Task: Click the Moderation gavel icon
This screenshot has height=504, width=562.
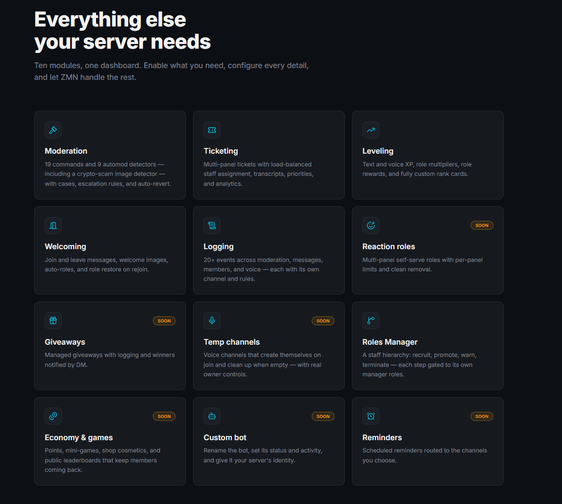Action: pos(53,130)
